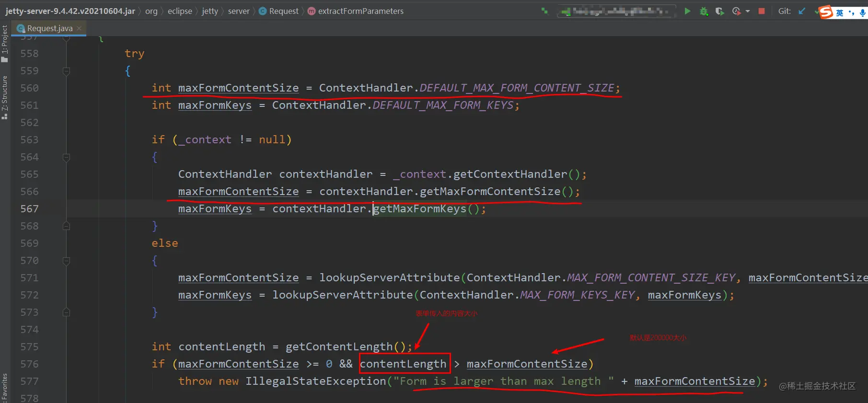This screenshot has width=868, height=403.
Task: Open the Favorites tool window
Action: click(x=5, y=388)
